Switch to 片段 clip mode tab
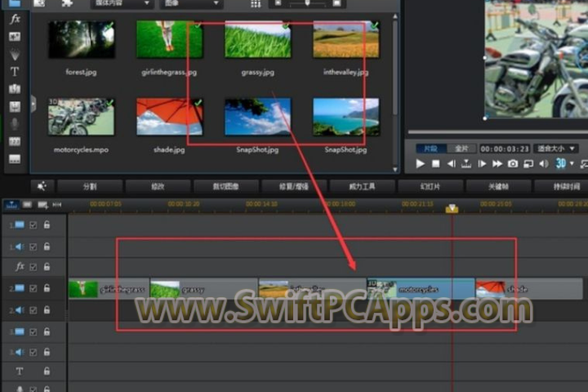 coord(432,149)
